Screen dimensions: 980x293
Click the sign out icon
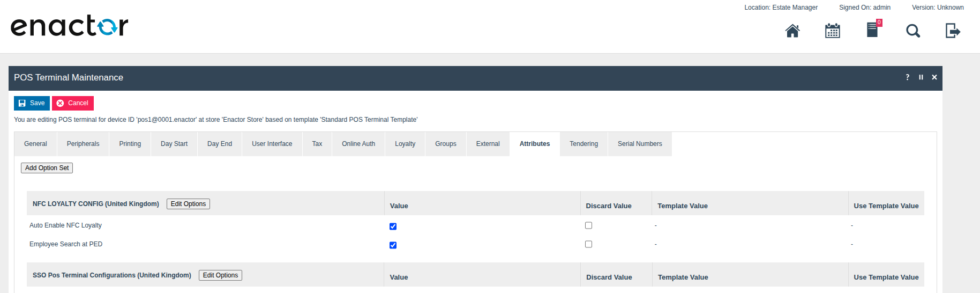953,31
